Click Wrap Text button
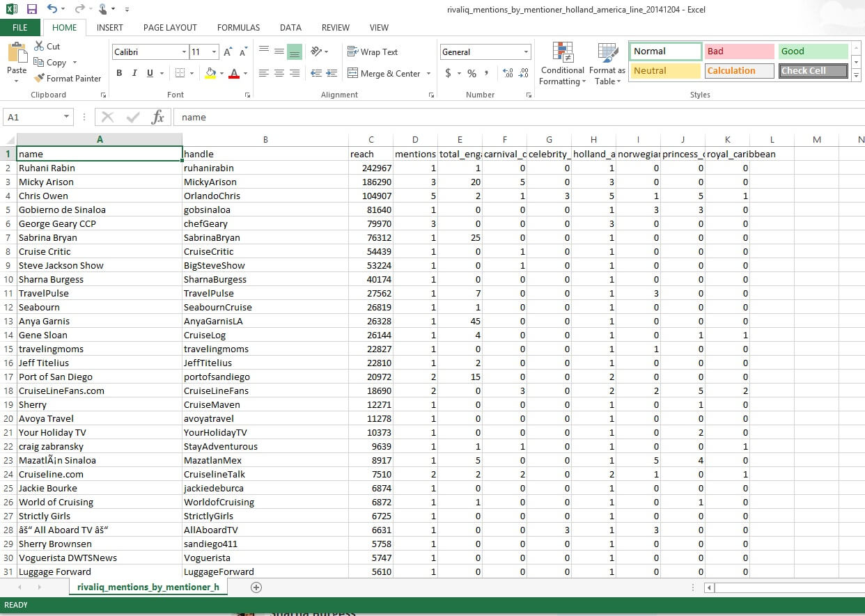 (373, 52)
